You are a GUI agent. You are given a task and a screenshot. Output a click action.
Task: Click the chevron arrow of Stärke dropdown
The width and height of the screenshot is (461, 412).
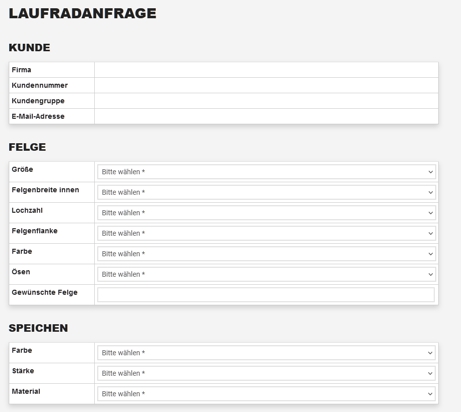[x=430, y=374]
